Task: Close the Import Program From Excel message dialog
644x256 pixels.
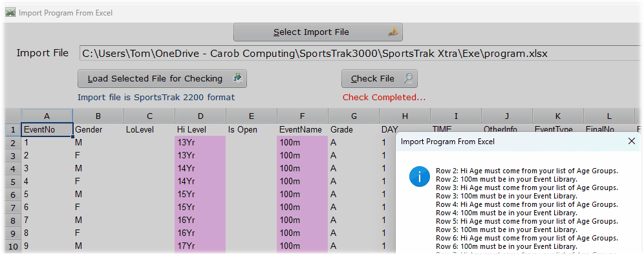Action: pos(632,142)
